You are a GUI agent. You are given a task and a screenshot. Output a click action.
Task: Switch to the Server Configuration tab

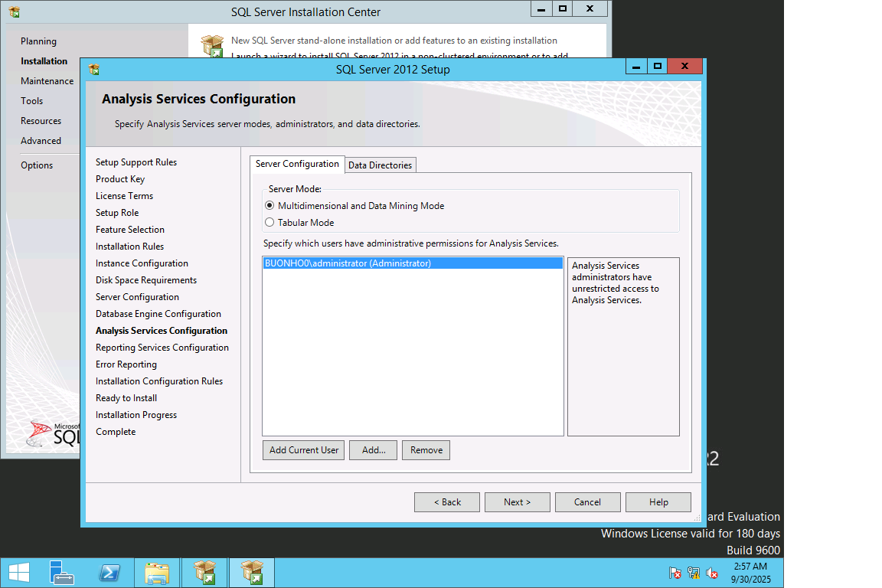(x=297, y=164)
